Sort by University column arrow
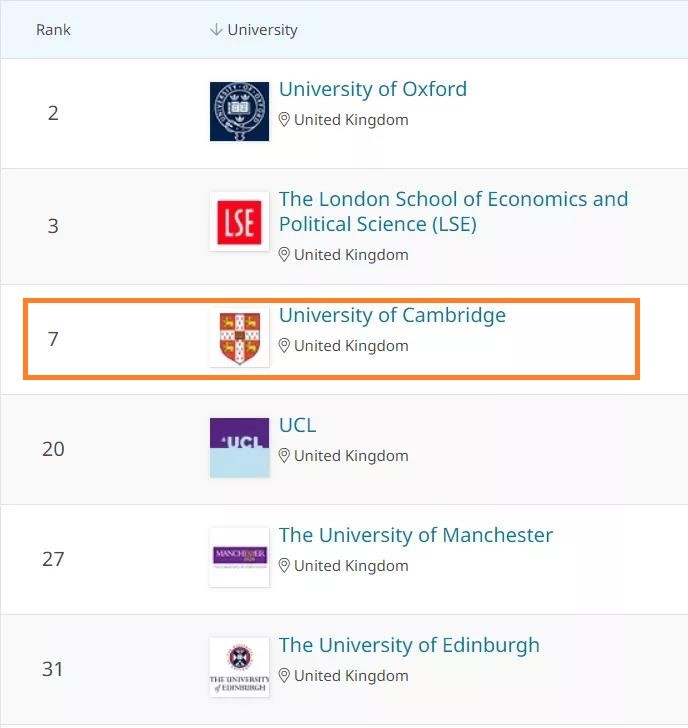 coord(216,30)
